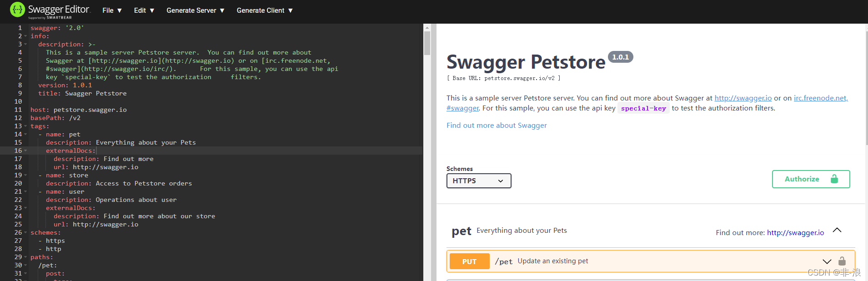868x281 pixels.
Task: Click the special-key code snippet
Action: coord(643,108)
